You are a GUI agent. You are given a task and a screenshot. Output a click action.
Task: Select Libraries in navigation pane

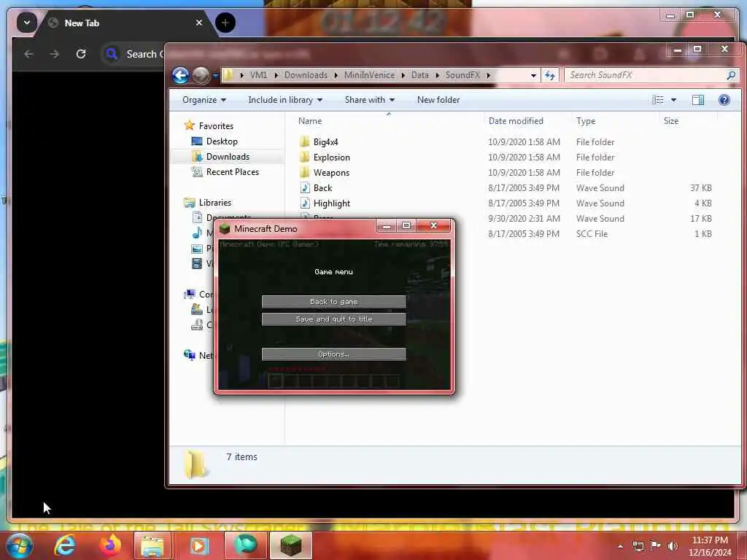point(215,203)
